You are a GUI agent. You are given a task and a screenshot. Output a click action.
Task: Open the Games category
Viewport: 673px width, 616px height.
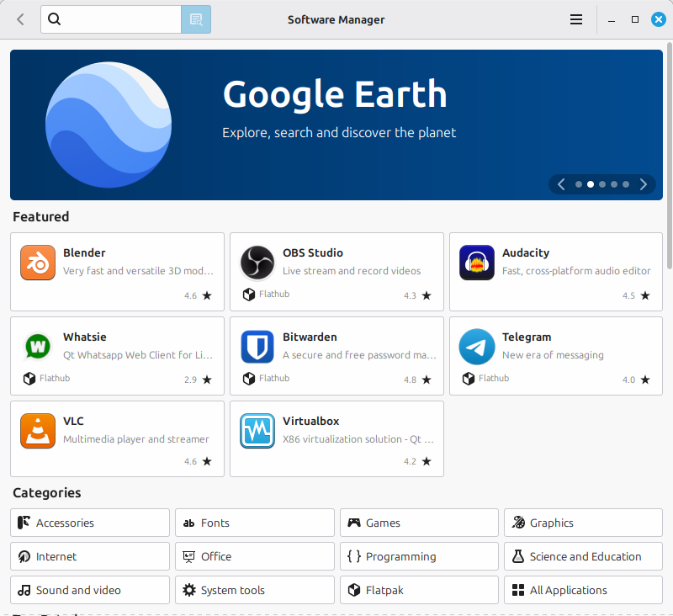pos(419,523)
